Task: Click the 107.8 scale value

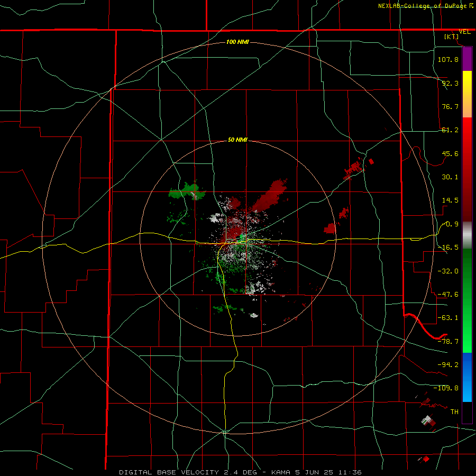Action: tap(448, 59)
